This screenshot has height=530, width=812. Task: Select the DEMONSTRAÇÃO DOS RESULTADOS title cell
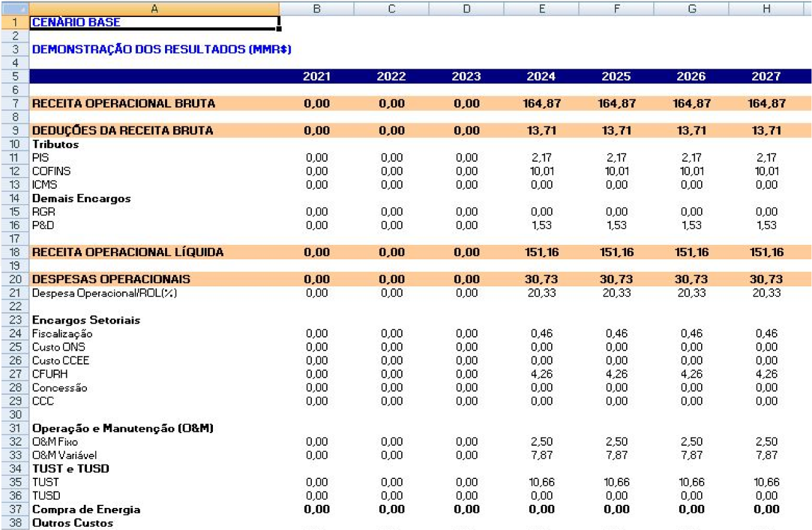coord(161,50)
